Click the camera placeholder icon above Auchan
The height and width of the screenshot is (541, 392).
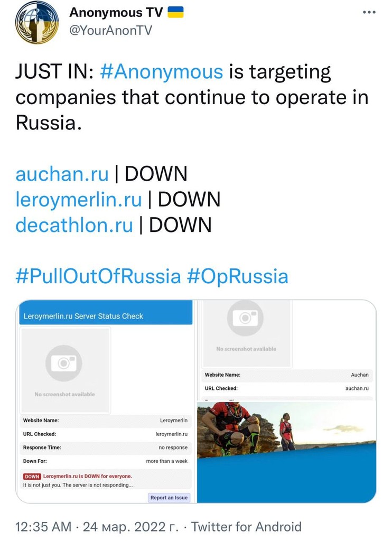click(246, 318)
